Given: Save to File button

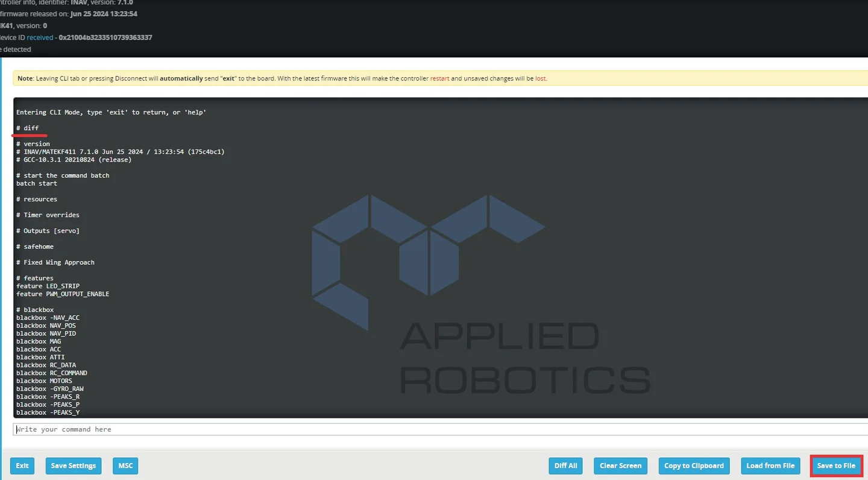Looking at the screenshot, I should pyautogui.click(x=836, y=466).
